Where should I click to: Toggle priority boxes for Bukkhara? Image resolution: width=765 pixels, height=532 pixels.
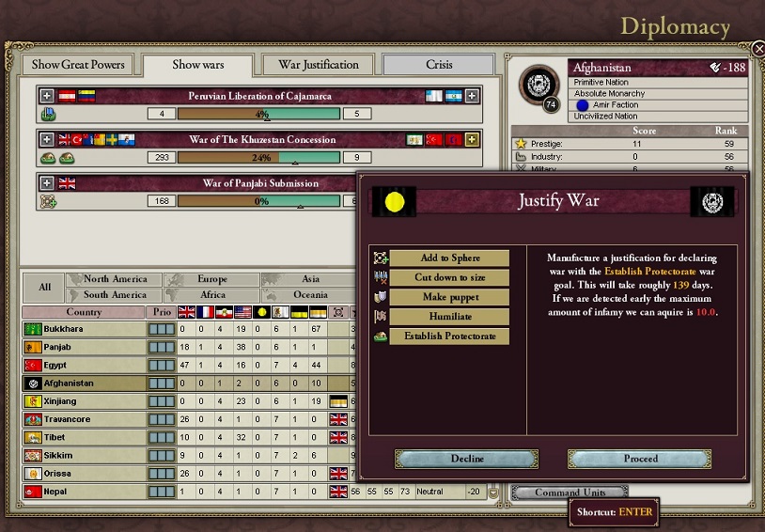(x=161, y=330)
